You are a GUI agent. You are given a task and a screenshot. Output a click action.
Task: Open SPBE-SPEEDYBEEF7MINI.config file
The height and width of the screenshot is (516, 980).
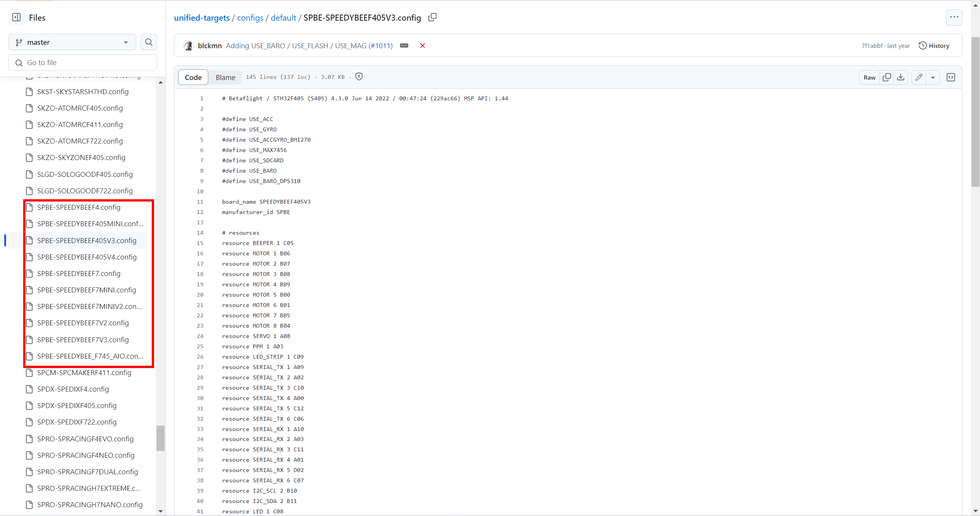pos(87,290)
